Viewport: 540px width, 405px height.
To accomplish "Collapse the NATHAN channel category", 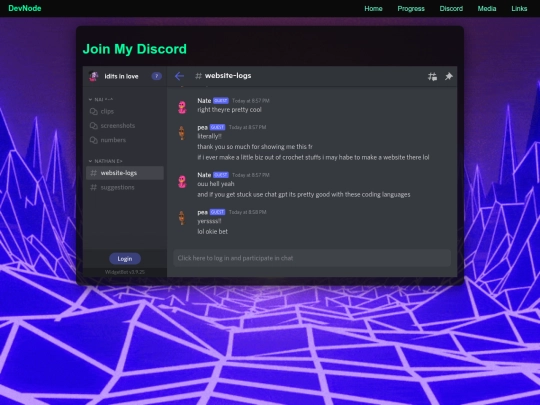I will [105, 161].
